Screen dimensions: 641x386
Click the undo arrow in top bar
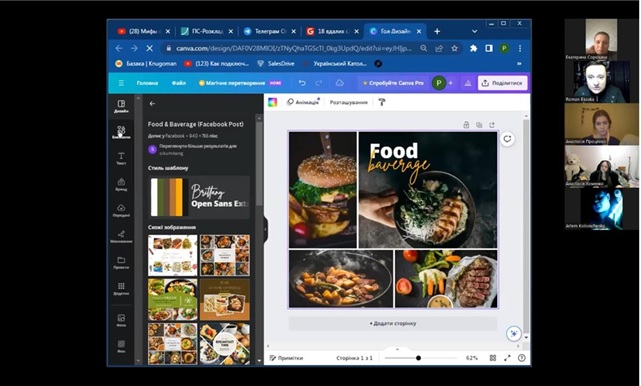tap(302, 83)
